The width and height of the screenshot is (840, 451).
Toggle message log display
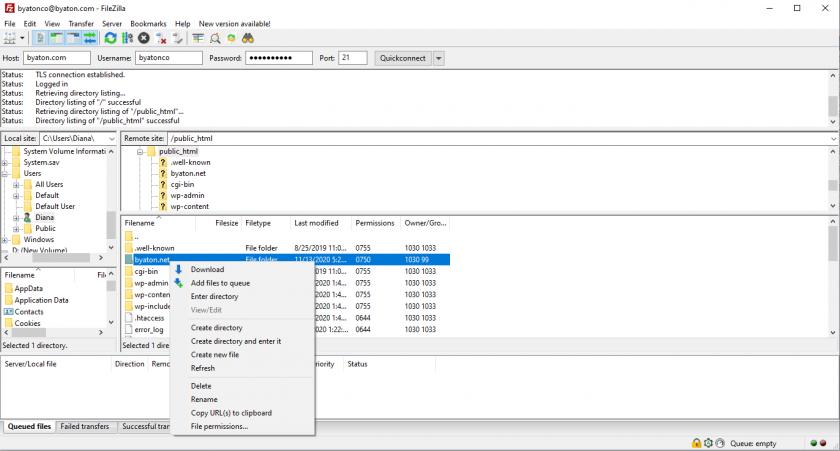pyautogui.click(x=40, y=38)
